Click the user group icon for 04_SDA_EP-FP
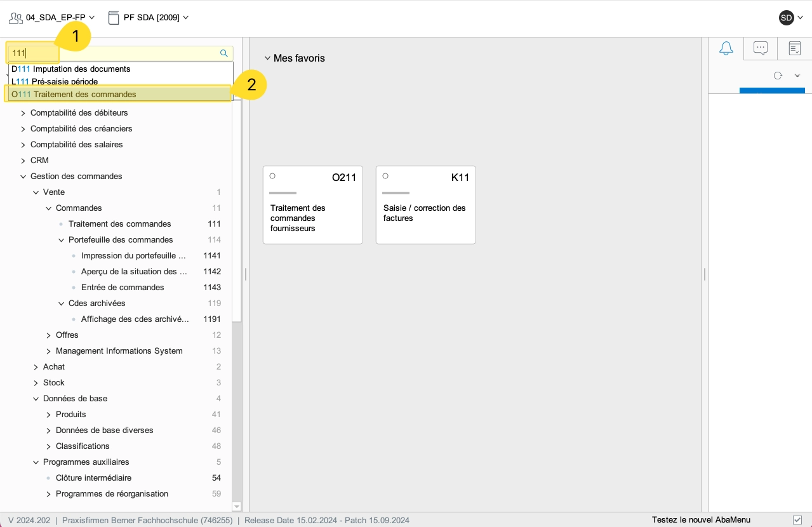 coord(16,18)
